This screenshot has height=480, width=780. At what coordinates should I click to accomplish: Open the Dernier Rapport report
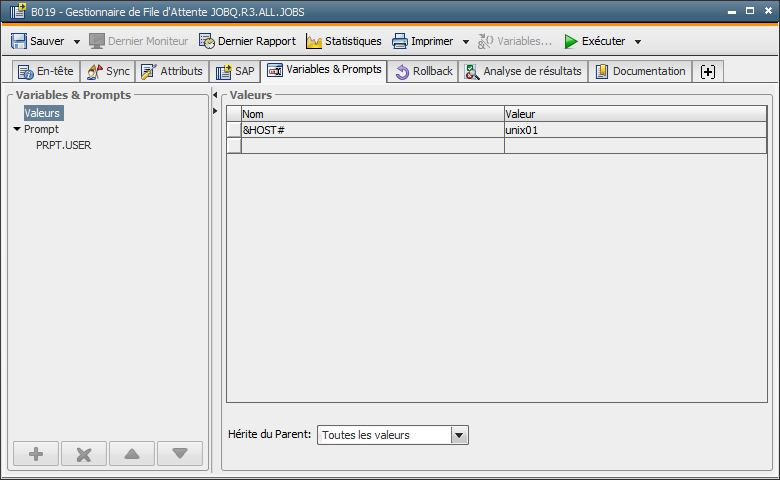point(247,41)
